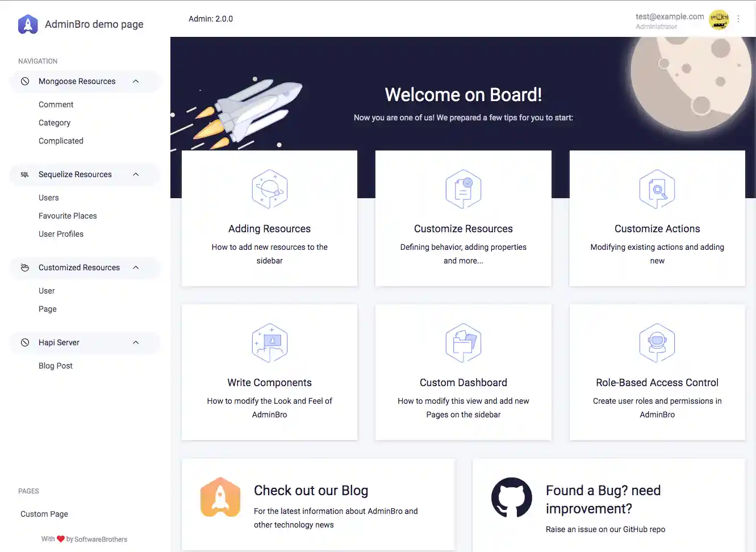Click the Role-Based Access astronaut icon

[x=657, y=343]
